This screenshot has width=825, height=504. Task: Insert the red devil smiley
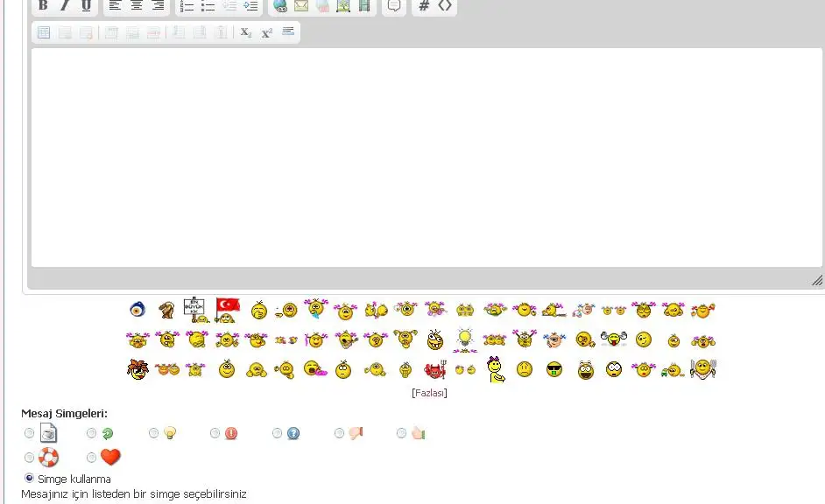[434, 369]
